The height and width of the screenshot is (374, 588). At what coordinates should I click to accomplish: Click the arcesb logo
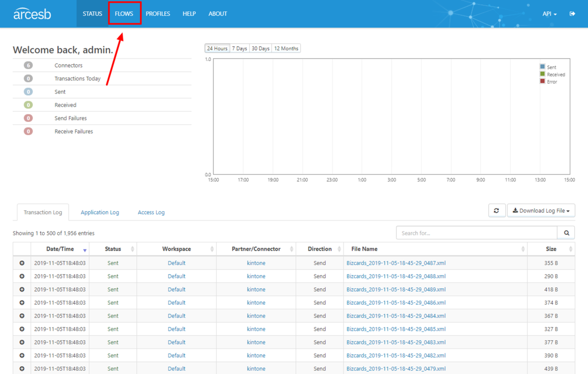click(x=32, y=14)
